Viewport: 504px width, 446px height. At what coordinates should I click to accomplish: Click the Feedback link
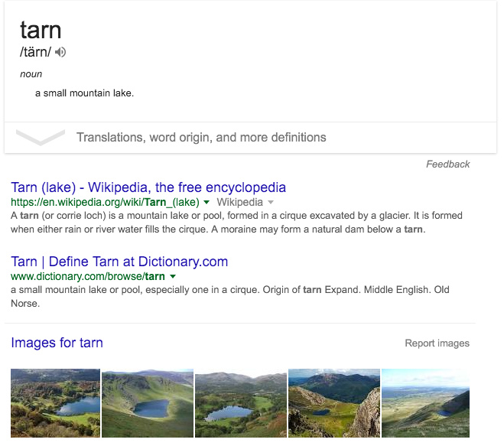pos(448,164)
